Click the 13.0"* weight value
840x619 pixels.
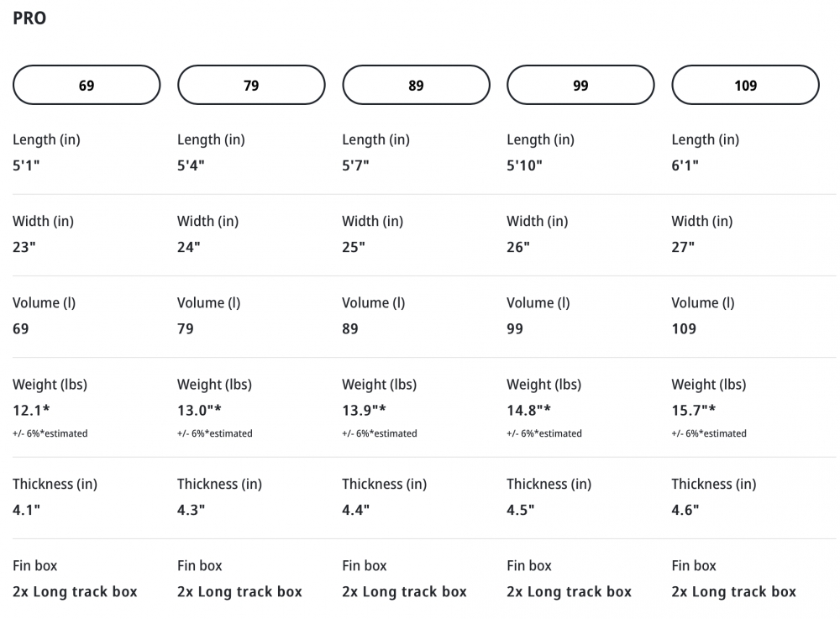click(199, 410)
